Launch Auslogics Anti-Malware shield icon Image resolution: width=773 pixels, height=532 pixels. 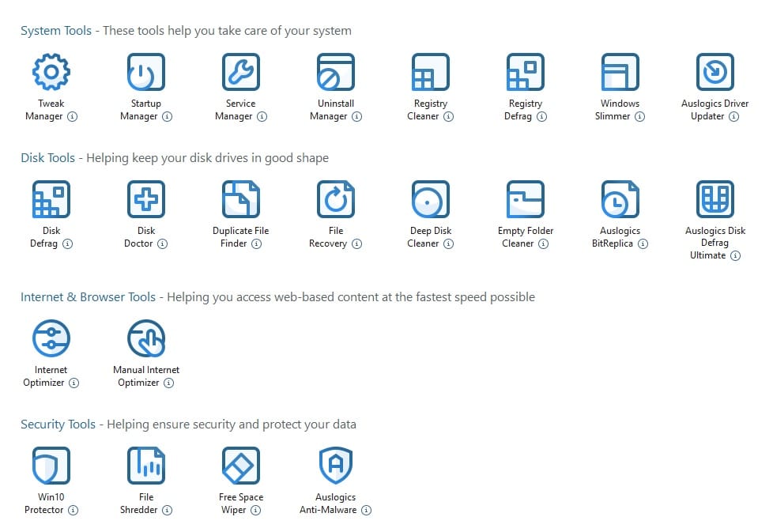[x=336, y=466]
